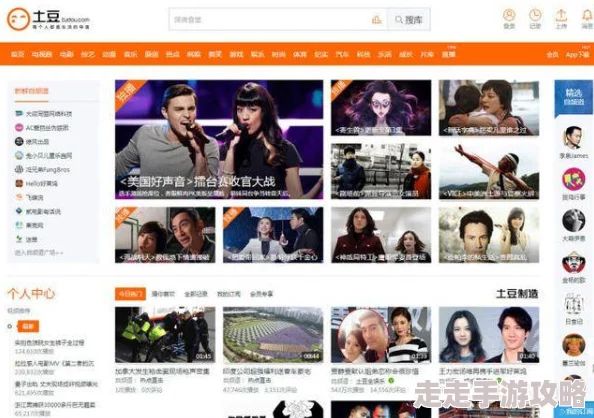Image resolution: width=594 pixels, height=418 pixels.
Task: Open the FungBros channel link
Action: tap(48, 169)
